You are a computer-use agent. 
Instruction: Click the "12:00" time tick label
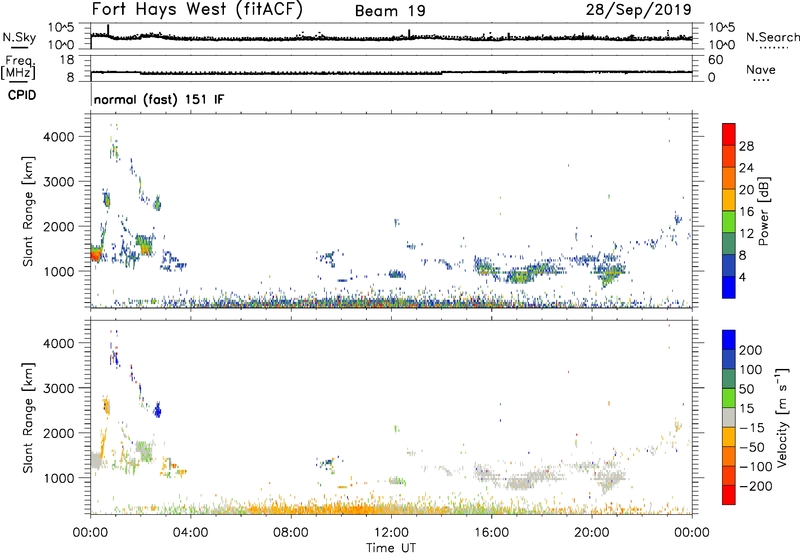pos(391,533)
